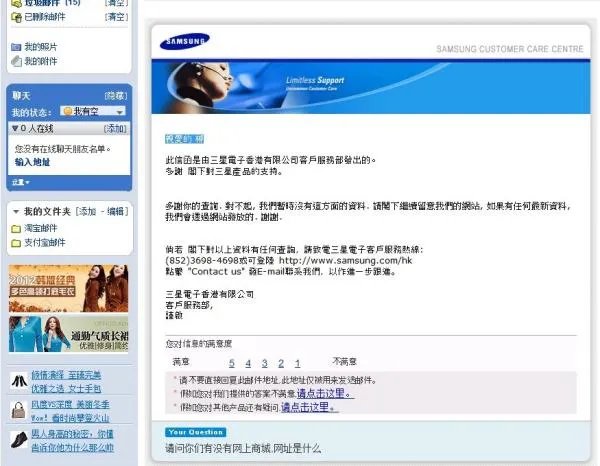Click the shoe ad thumbnail icon
Image resolution: width=600 pixels, height=466 pixels.
click(x=19, y=439)
